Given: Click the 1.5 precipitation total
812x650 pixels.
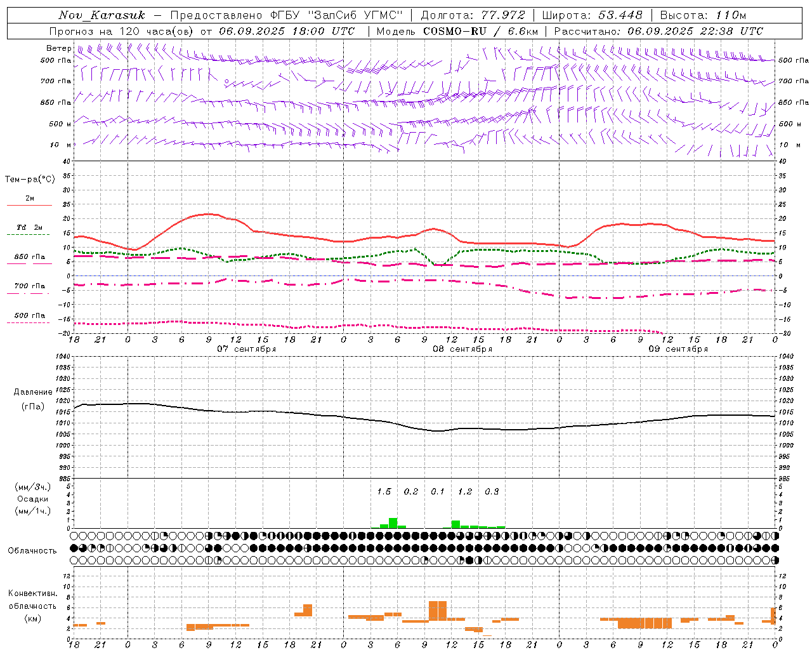Looking at the screenshot, I should point(384,492).
